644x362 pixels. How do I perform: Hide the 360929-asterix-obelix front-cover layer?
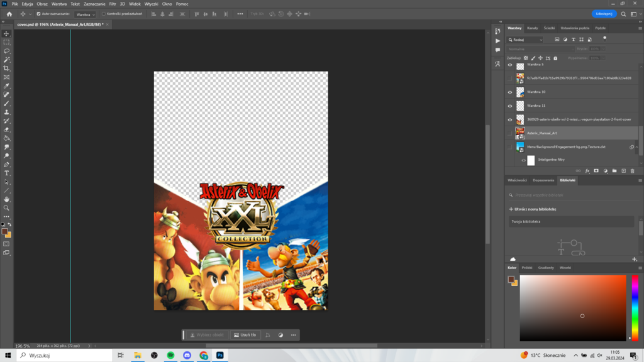[x=510, y=120]
